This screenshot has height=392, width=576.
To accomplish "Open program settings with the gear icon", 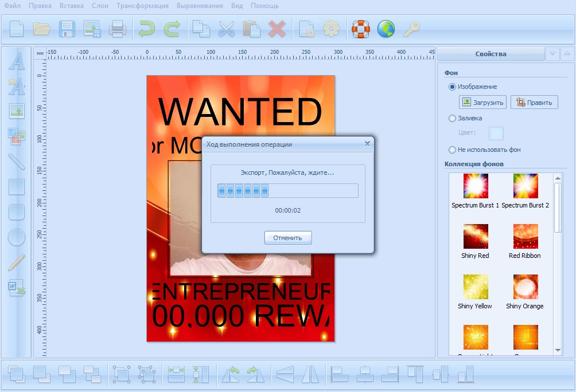I will [x=332, y=29].
